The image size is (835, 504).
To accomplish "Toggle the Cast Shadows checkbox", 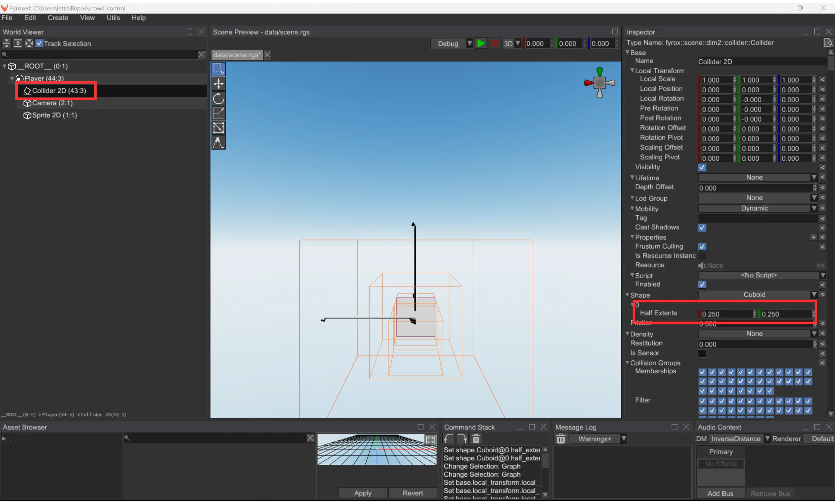I will tap(702, 227).
